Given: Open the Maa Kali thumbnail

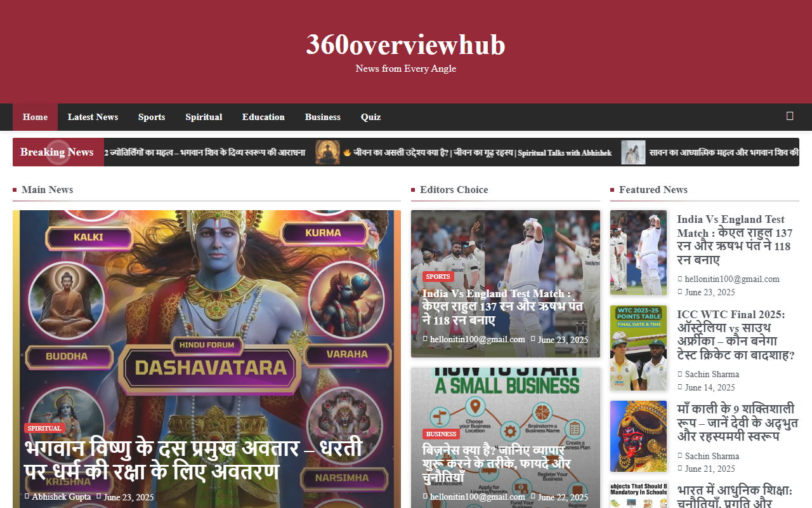Looking at the screenshot, I should click(638, 436).
